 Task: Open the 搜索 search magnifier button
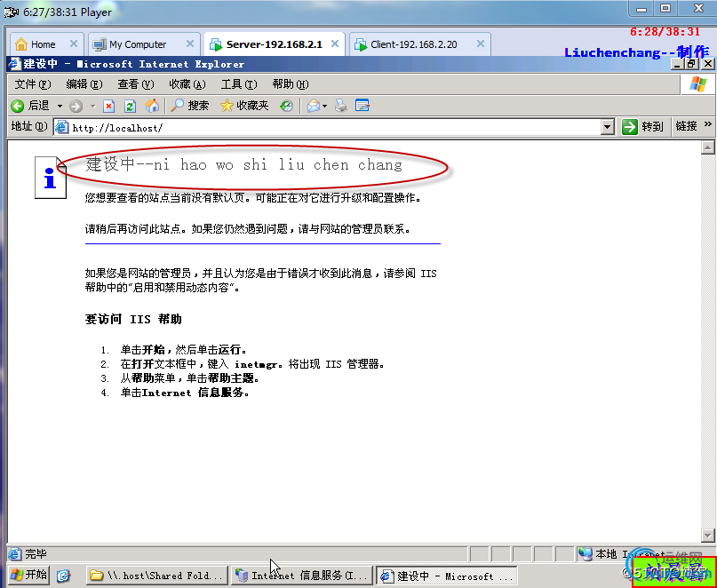pos(189,106)
